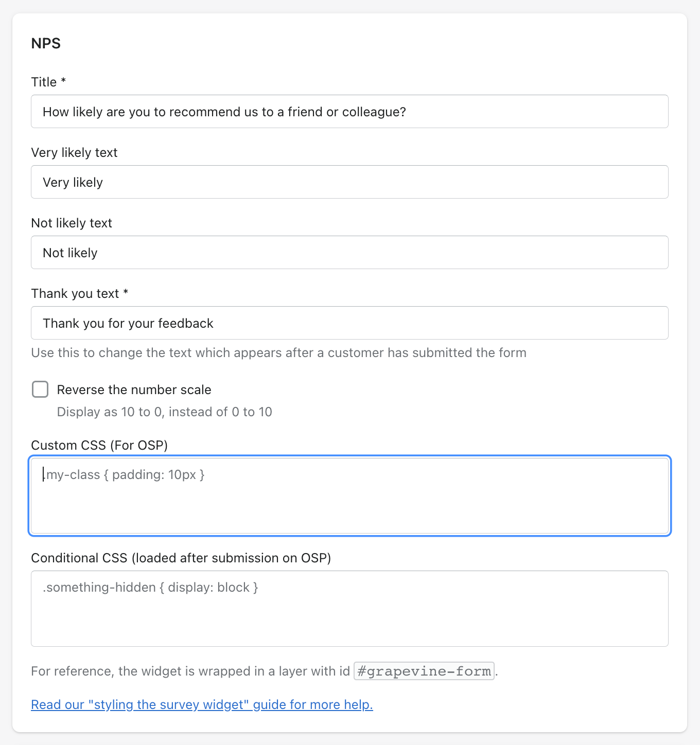The image size is (700, 745).
Task: Click the NPS section heading
Action: click(46, 43)
